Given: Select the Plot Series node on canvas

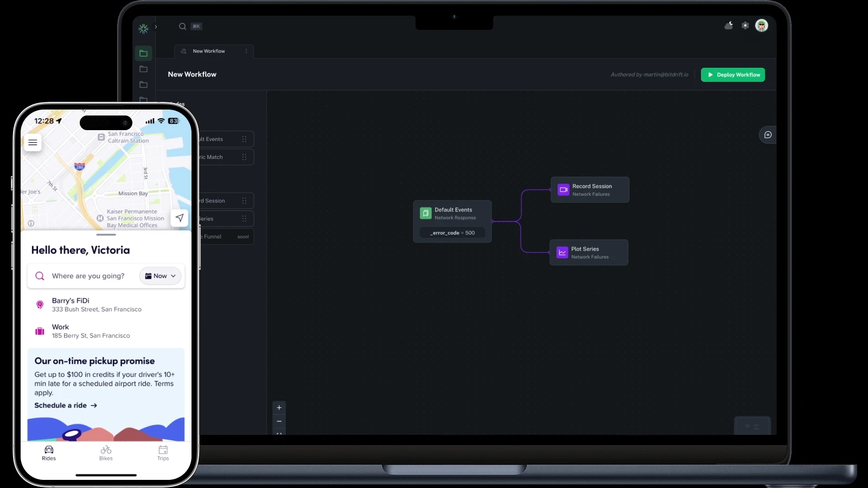Looking at the screenshot, I should click(x=589, y=253).
